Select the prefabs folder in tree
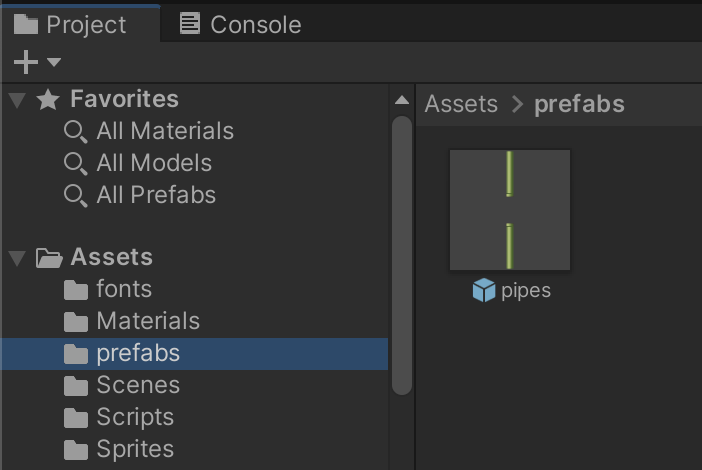 [x=195, y=354]
